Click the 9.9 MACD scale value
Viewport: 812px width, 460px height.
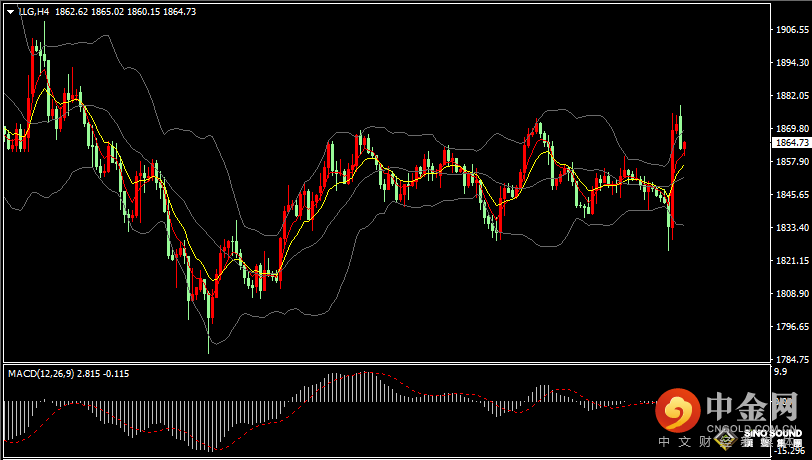[x=780, y=371]
